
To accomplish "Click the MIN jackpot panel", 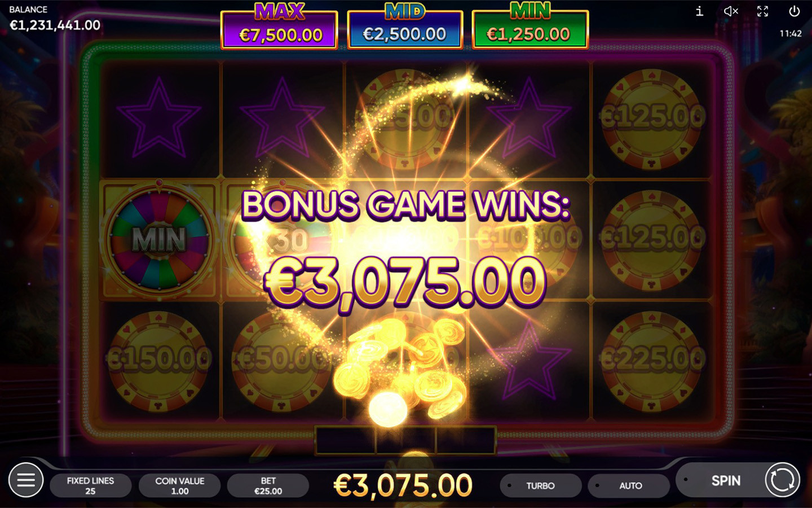I will click(x=530, y=29).
